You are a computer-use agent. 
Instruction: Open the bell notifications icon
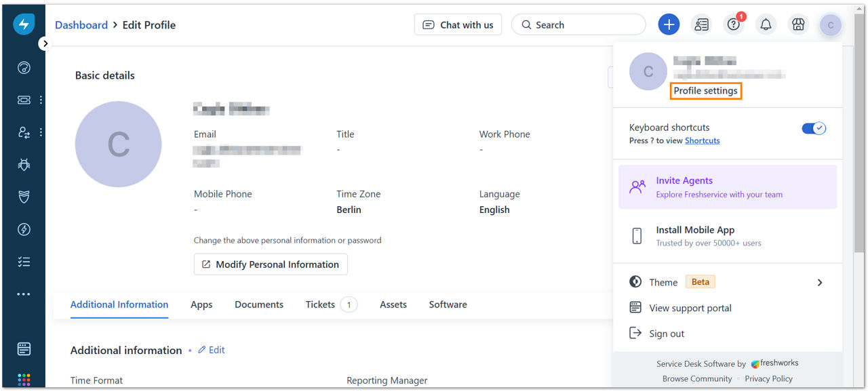pos(766,25)
